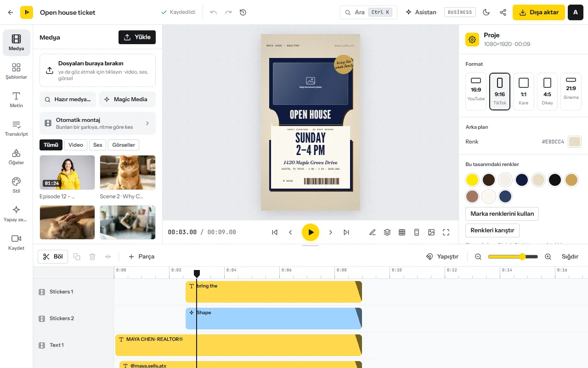Open the Hazır medya search box

pos(68,99)
